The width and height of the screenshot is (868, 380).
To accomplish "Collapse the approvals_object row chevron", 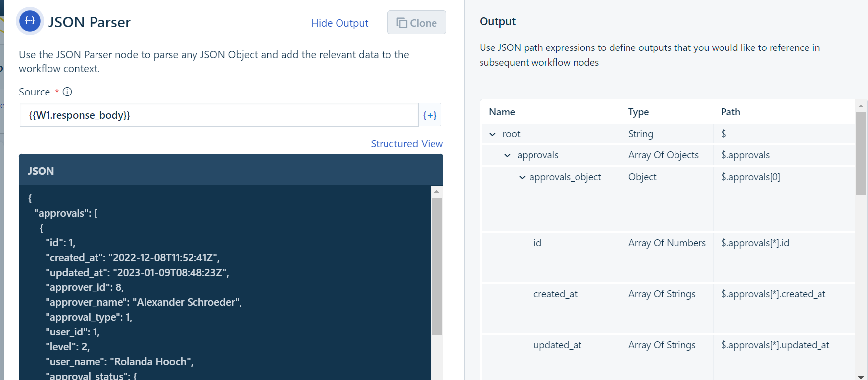I will click(522, 177).
